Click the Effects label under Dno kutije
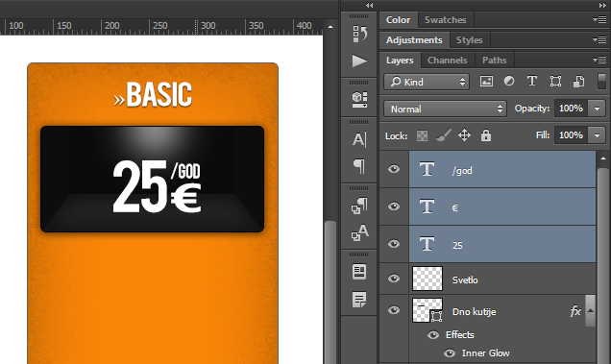This screenshot has width=611, height=364. pyautogui.click(x=460, y=335)
